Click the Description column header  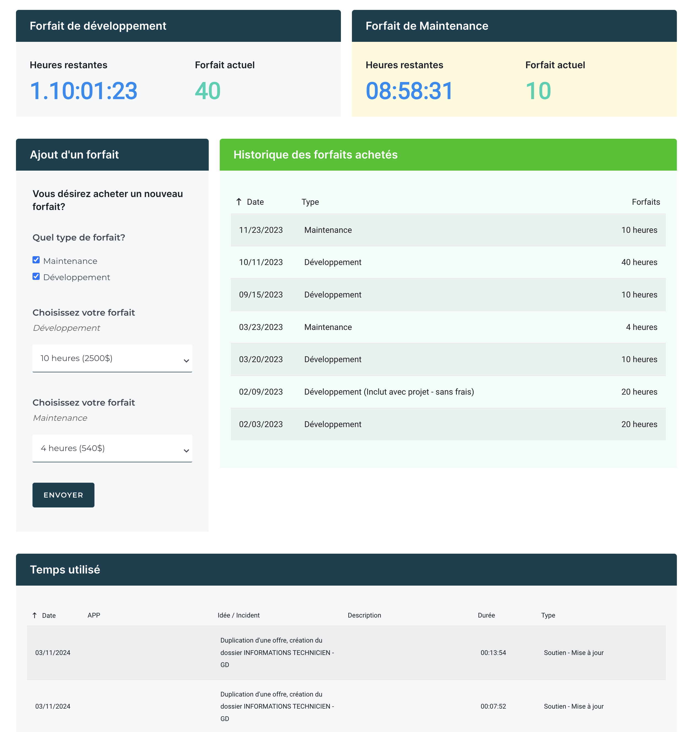coord(364,615)
